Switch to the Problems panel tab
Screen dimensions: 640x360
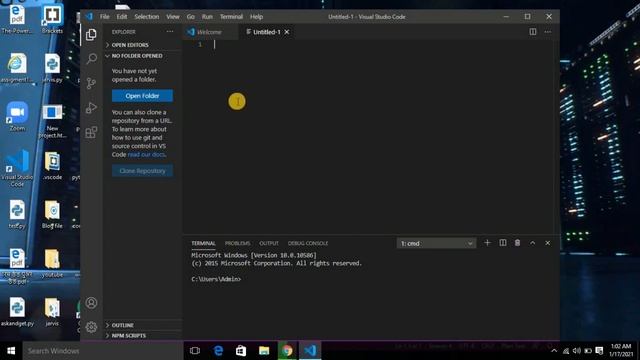[237, 243]
